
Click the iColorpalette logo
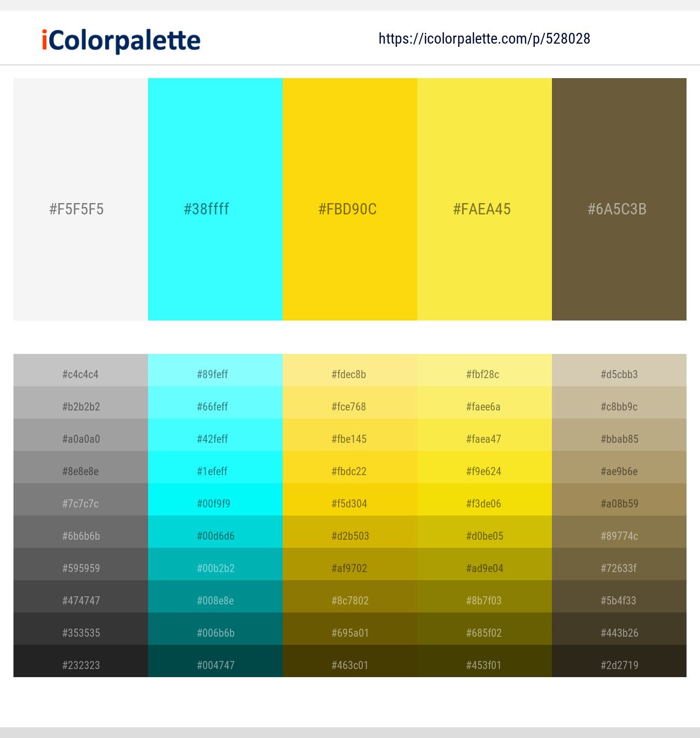[120, 39]
